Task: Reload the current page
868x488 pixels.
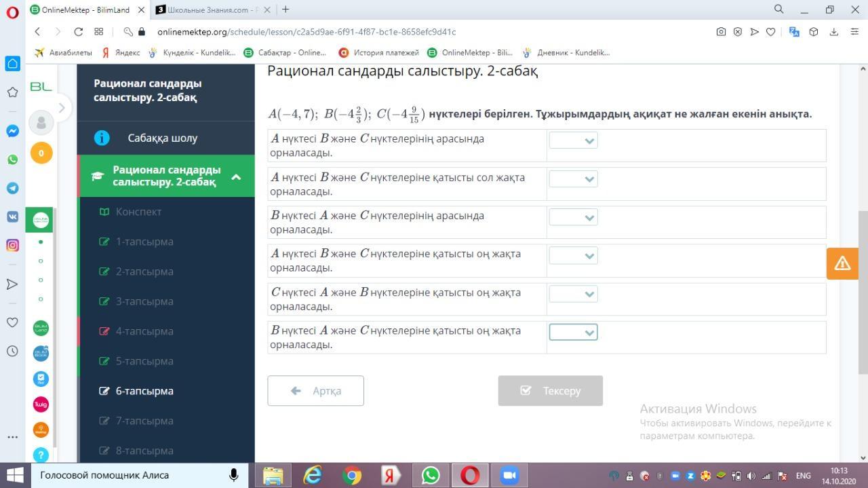Action: (x=78, y=32)
